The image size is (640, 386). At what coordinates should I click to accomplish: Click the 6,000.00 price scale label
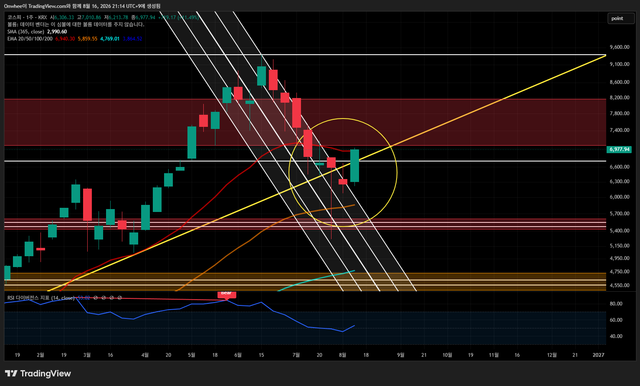coord(620,197)
